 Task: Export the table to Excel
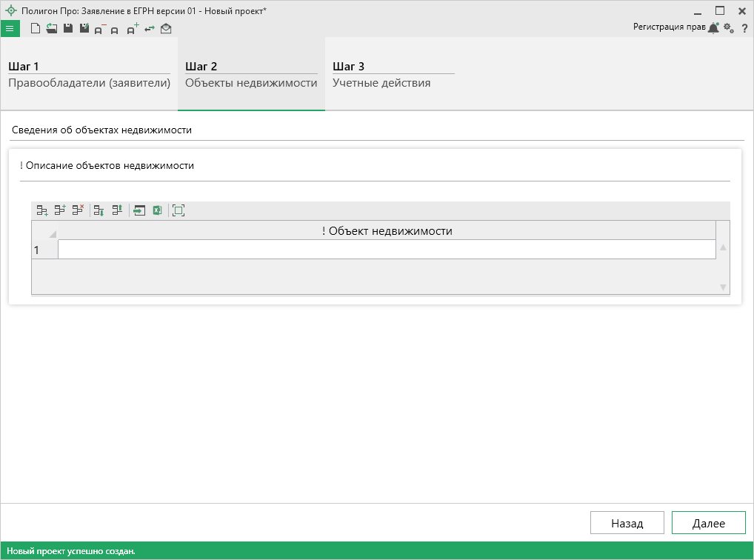click(x=157, y=210)
